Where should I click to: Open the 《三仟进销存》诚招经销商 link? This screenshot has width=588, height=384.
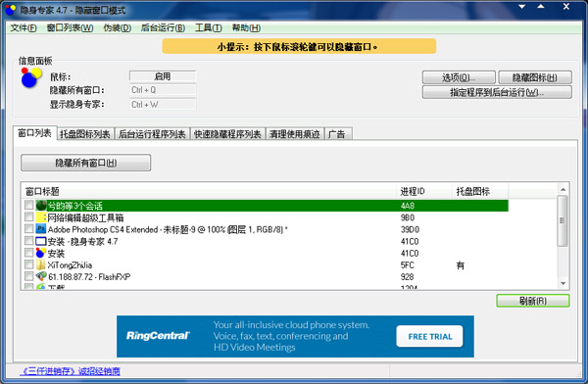pyautogui.click(x=70, y=371)
